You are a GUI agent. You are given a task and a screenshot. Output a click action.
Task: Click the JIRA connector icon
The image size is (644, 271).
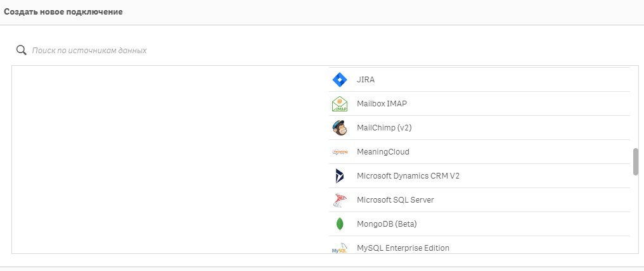[x=340, y=80]
